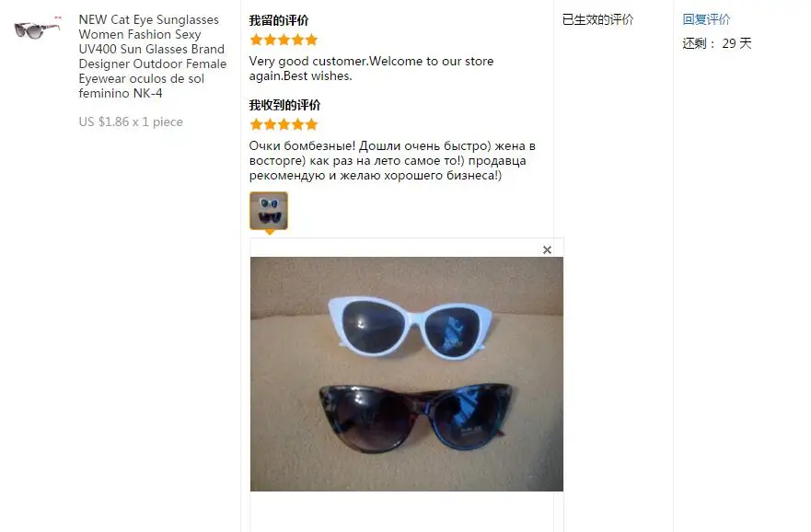Click the US $1.86 x 1 piece price
Viewport: 811px width, 532px height.
coord(131,122)
